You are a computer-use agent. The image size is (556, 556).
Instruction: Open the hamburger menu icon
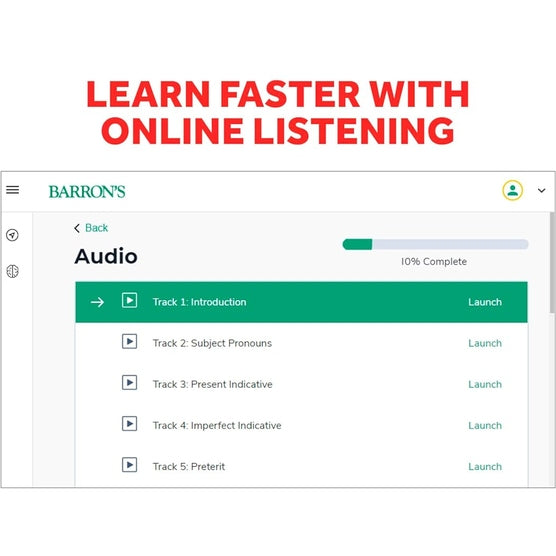point(12,190)
